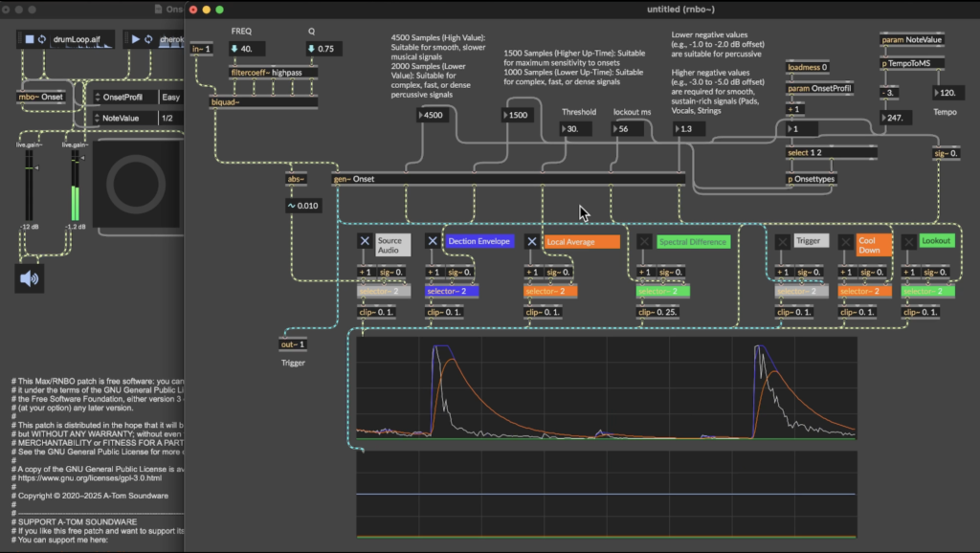Image resolution: width=980 pixels, height=553 pixels.
Task: Select the Threshold number box 30.
Action: 575,129
